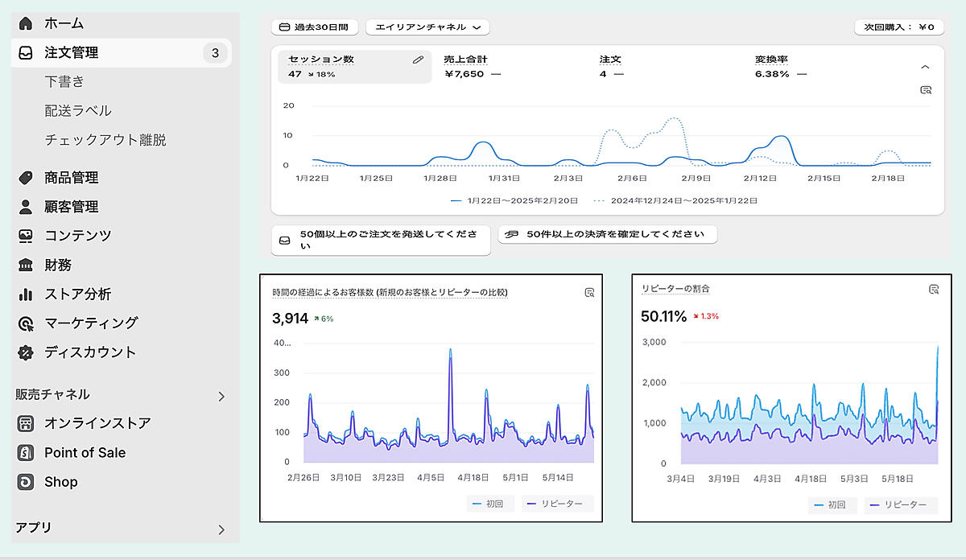The image size is (966, 560).
Task: Open 注文管理 in the sidebar
Action: (72, 53)
